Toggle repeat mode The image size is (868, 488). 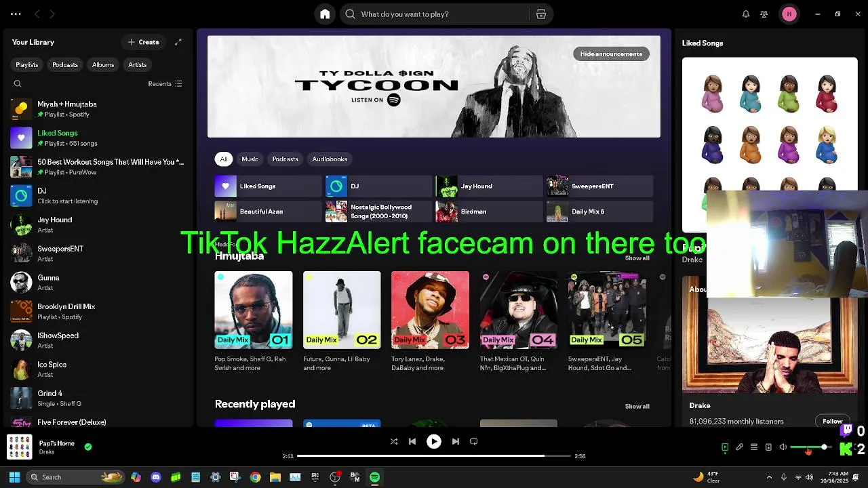point(474,441)
